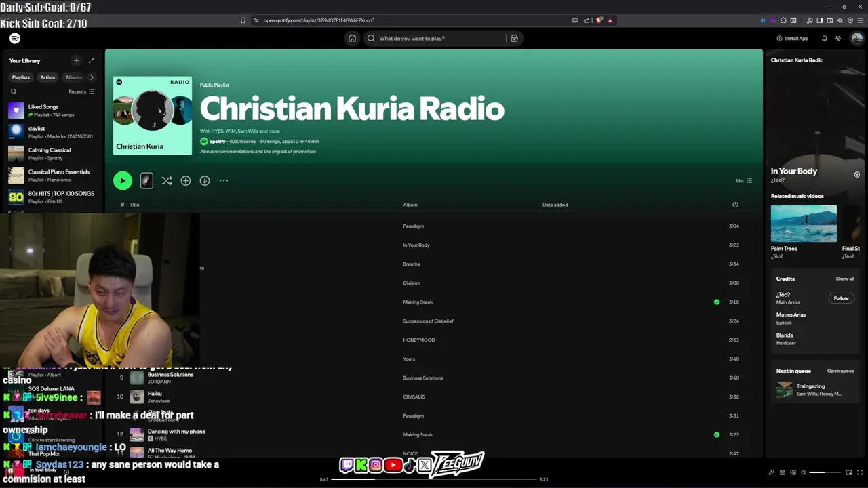Open the profile avatar menu
The height and width of the screenshot is (488, 868).
[856, 39]
